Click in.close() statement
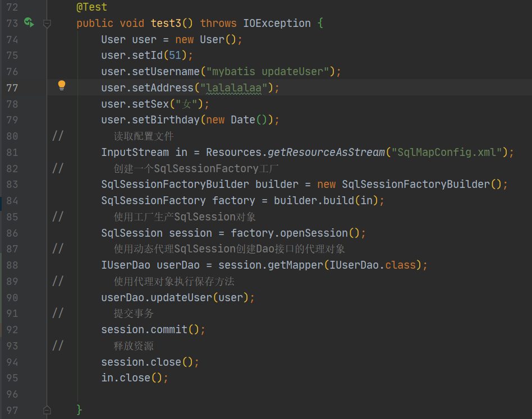This screenshot has width=532, height=419. (x=135, y=378)
